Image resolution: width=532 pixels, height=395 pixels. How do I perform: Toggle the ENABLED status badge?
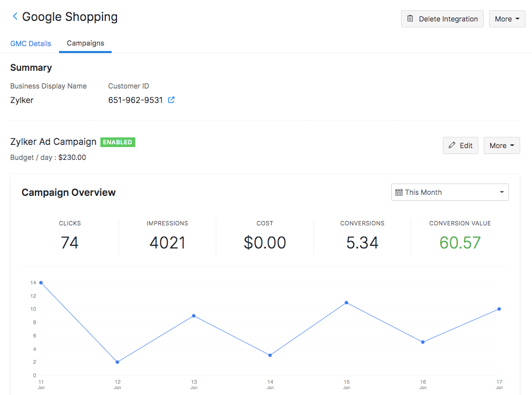[118, 142]
